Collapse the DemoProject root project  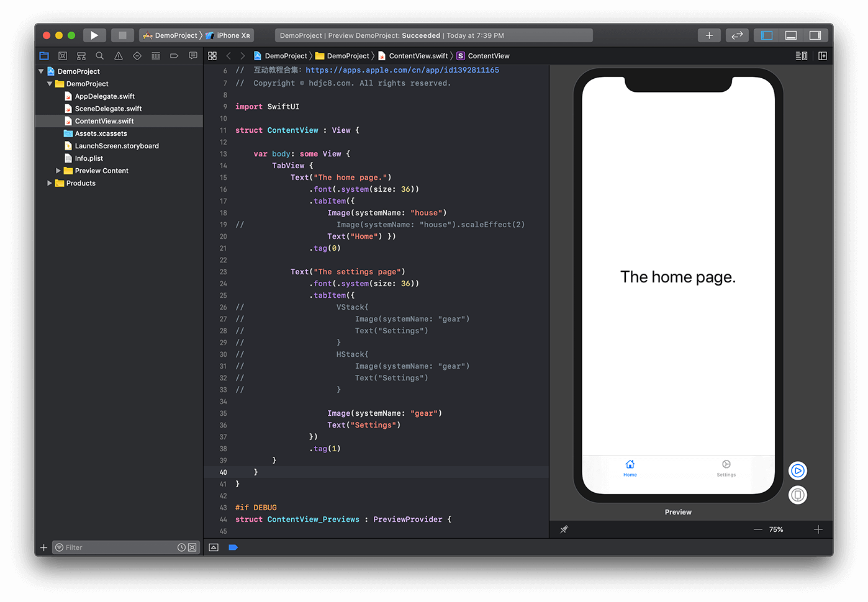[41, 71]
